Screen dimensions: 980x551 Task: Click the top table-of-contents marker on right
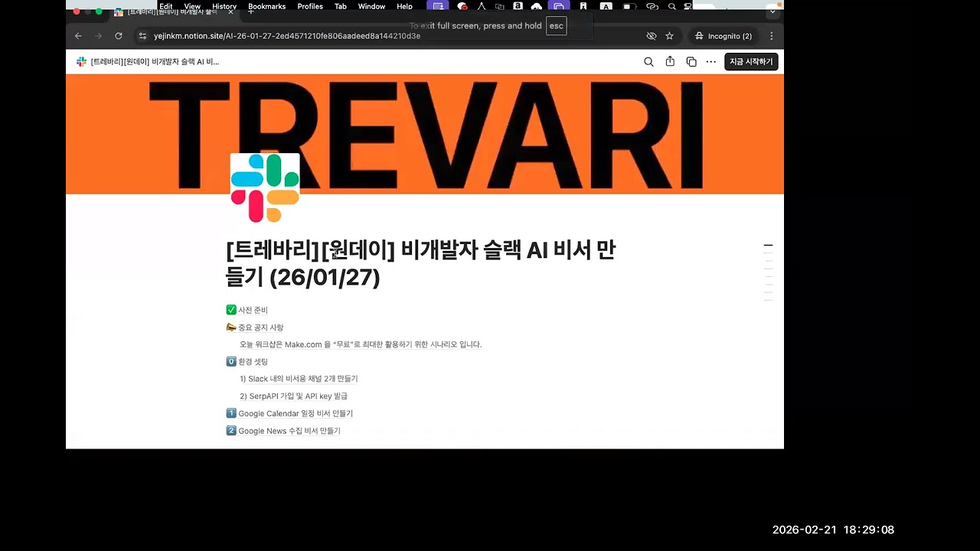tap(768, 246)
